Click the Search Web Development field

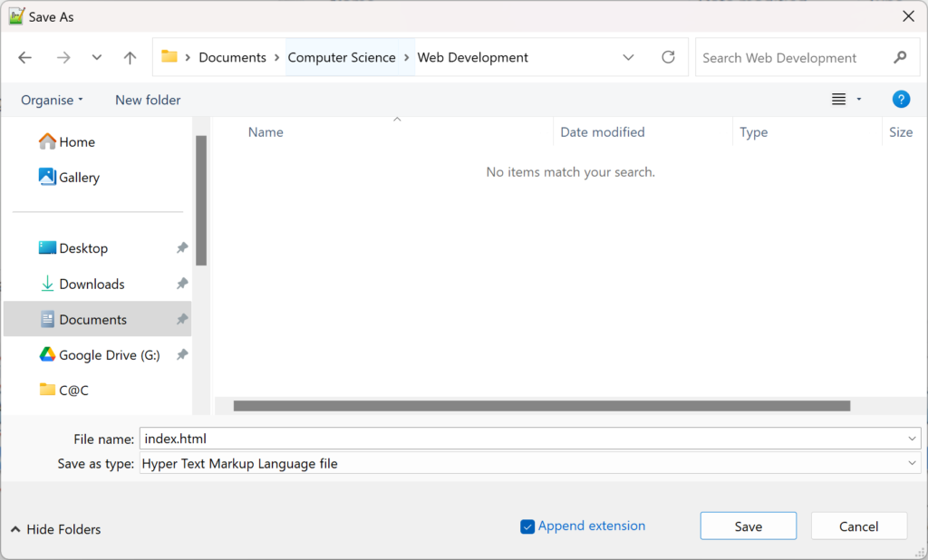pos(793,58)
